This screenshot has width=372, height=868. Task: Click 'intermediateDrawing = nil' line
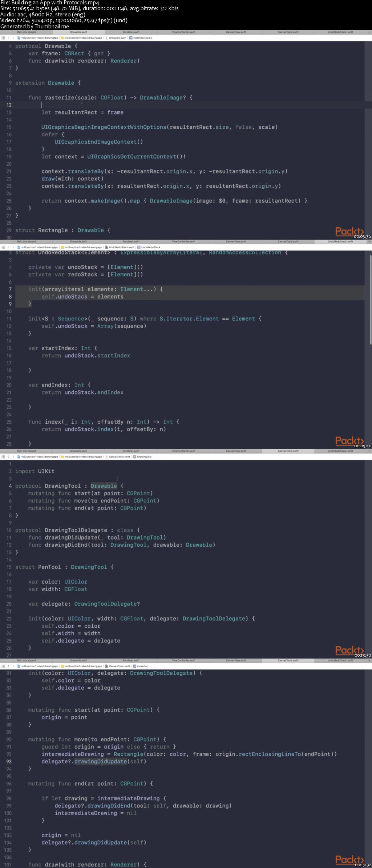coord(96,813)
